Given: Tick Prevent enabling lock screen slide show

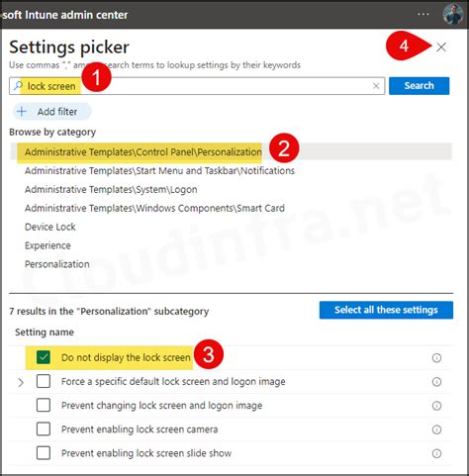Looking at the screenshot, I should pos(44,453).
